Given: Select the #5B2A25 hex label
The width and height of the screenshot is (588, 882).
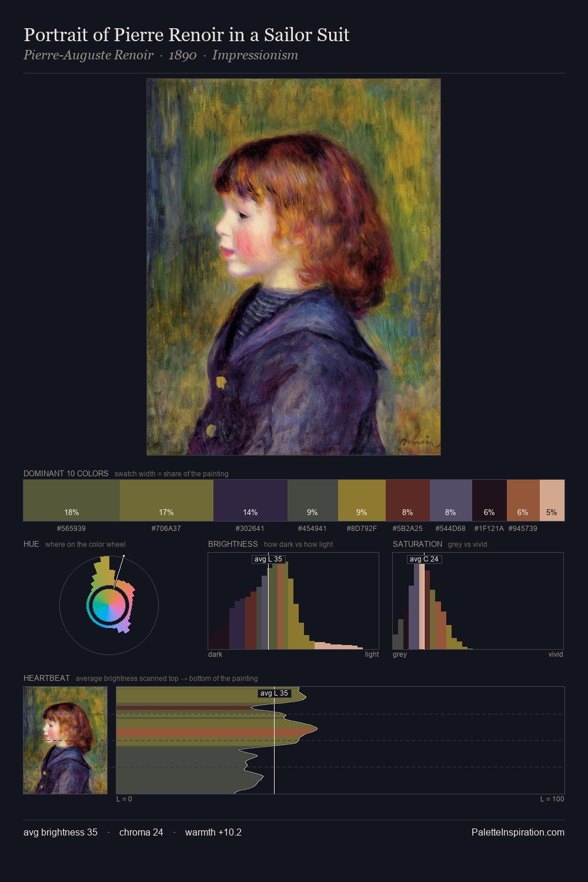Looking at the screenshot, I should pyautogui.click(x=407, y=529).
